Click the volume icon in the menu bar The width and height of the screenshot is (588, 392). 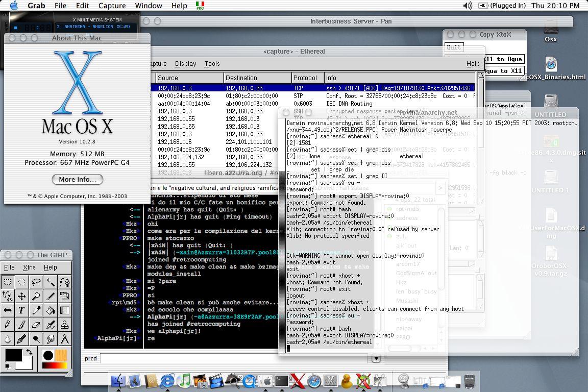point(468,6)
